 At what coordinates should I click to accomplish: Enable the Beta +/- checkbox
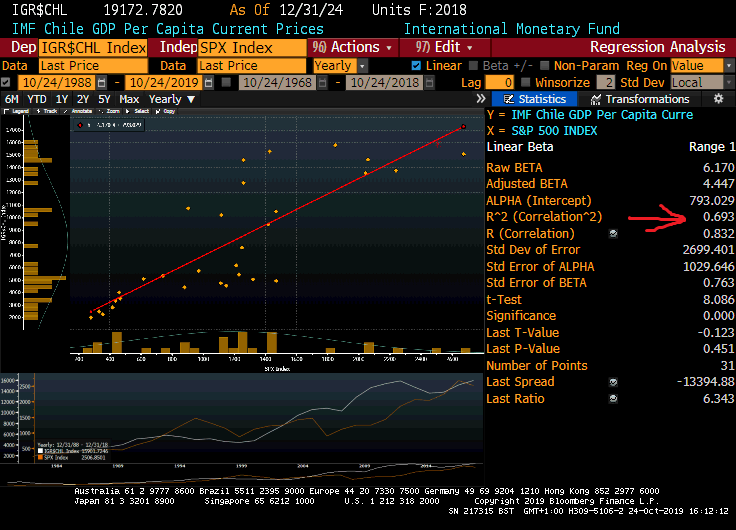(x=473, y=66)
